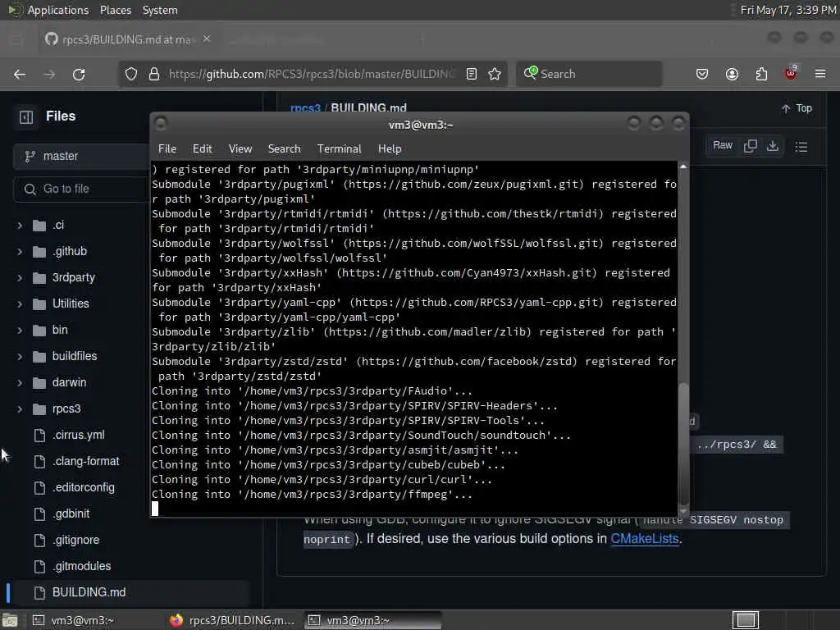Expand the darwin folder
Screen dimensions: 840x630
20,383
